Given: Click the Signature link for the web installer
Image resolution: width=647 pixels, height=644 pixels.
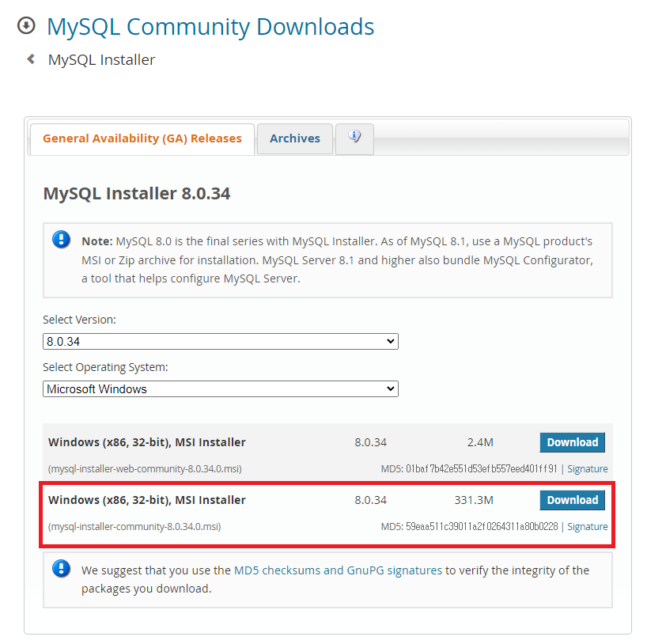Looking at the screenshot, I should coord(587,468).
